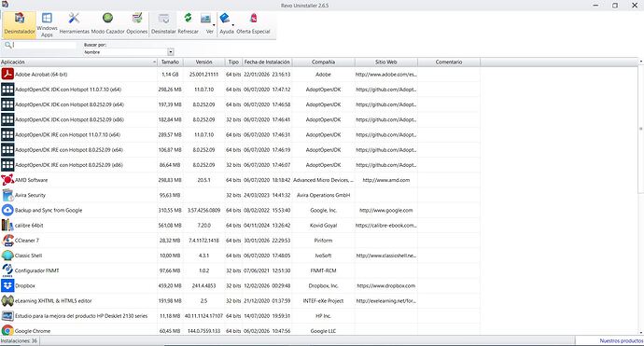The height and width of the screenshot is (346, 644).
Task: Select the CCleaner 7 icon
Action: (x=7, y=241)
